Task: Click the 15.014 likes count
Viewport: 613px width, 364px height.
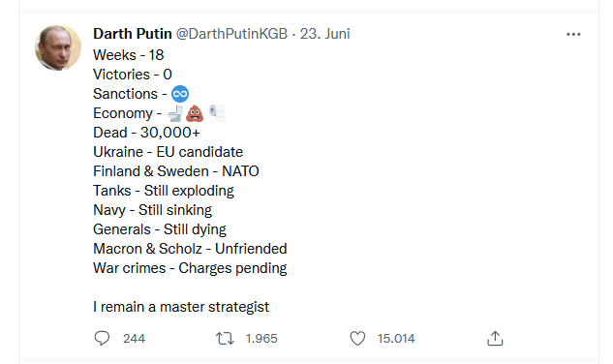Action: 396,339
